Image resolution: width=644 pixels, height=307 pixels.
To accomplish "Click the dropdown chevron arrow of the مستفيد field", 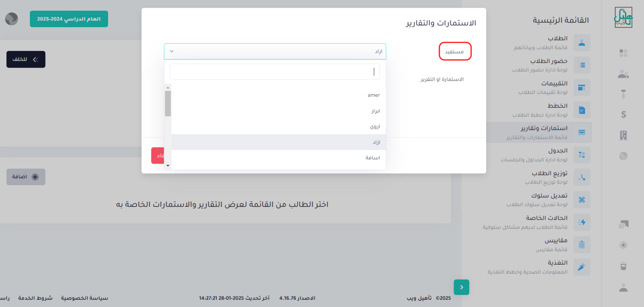I will click(x=171, y=51).
